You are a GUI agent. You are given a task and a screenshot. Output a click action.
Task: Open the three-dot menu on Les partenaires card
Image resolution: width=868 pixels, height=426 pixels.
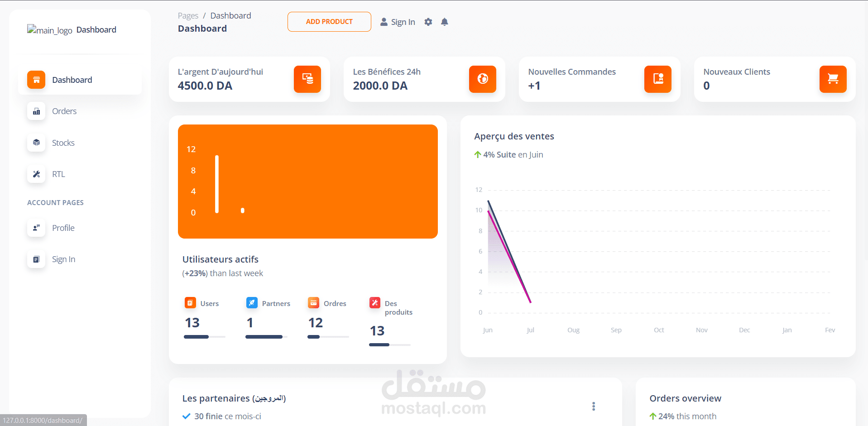pyautogui.click(x=593, y=406)
